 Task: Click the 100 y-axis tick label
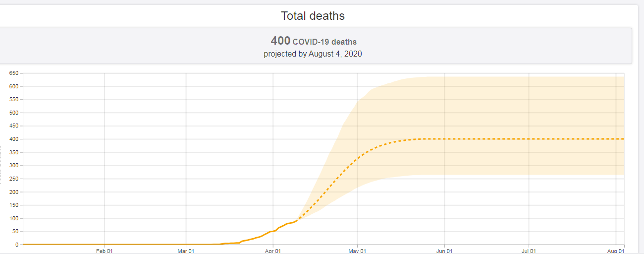[x=14, y=218]
